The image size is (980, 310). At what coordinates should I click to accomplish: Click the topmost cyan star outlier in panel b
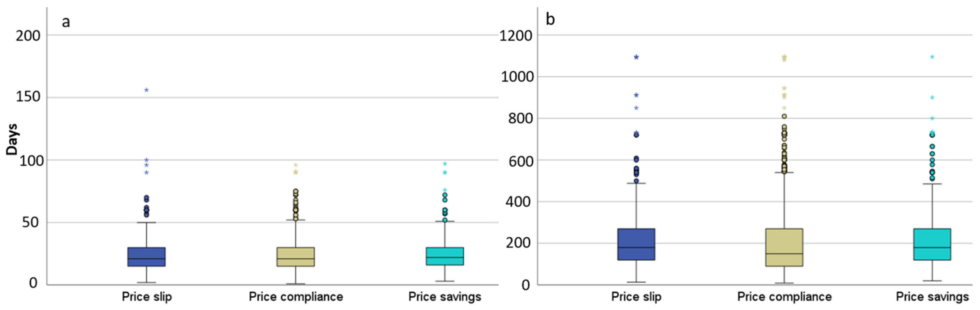pyautogui.click(x=932, y=57)
